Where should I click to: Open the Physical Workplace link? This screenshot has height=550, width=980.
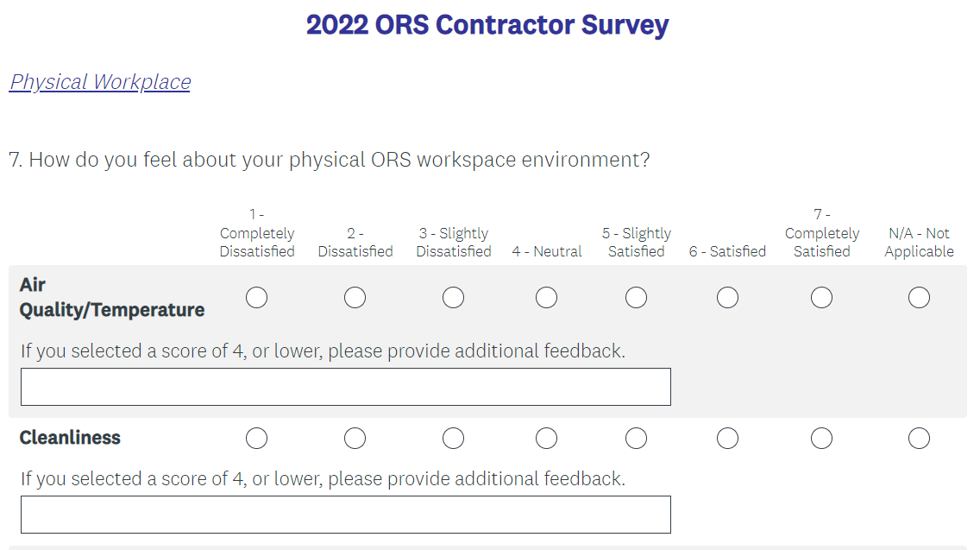[100, 82]
